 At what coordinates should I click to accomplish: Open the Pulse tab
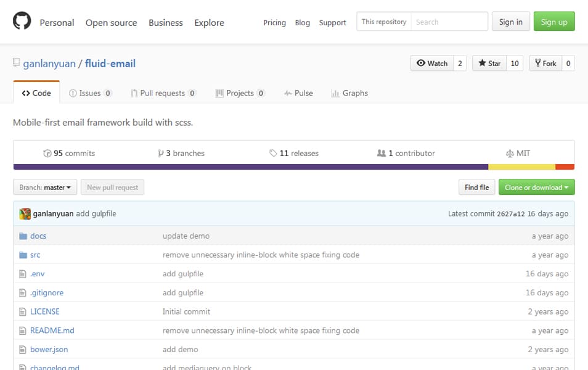[x=298, y=92]
